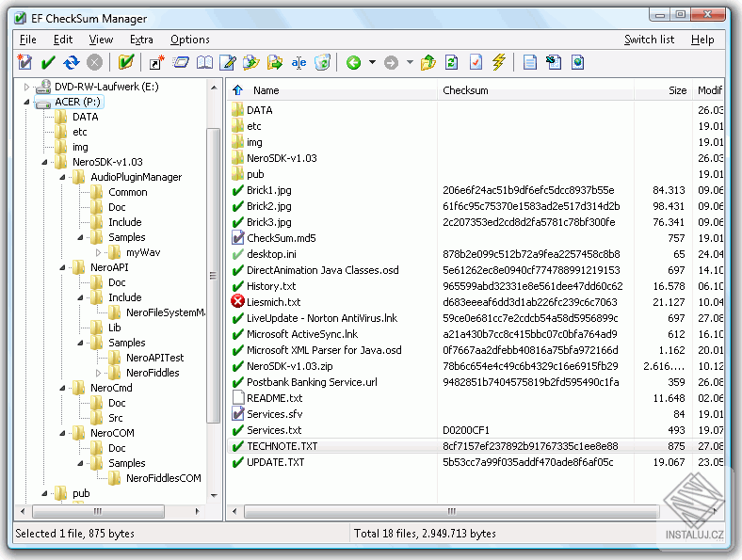The width and height of the screenshot is (742, 560).
Task: Collapse the NeroCmd folder arrow
Action: [62, 388]
